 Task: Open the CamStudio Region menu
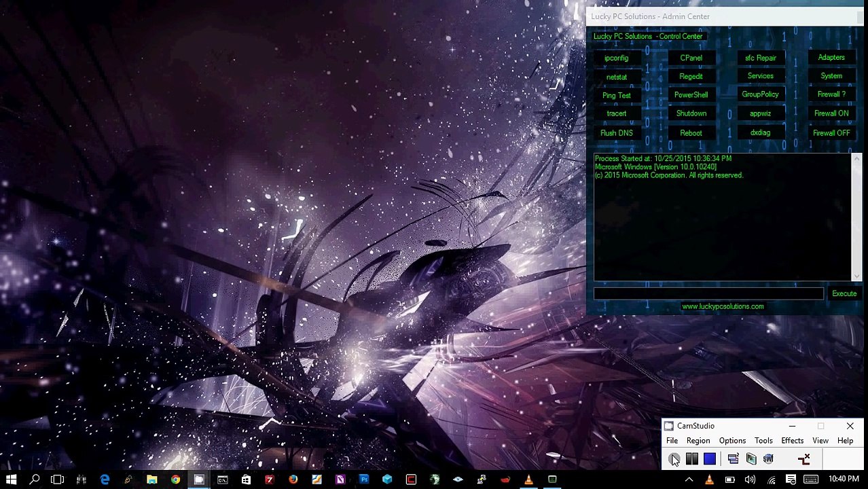coord(698,441)
